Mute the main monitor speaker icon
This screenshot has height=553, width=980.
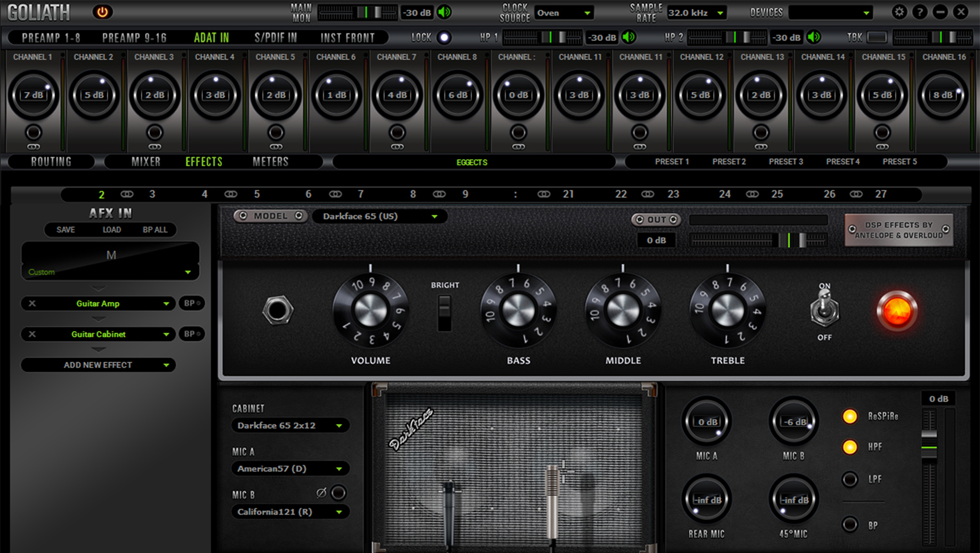445,12
